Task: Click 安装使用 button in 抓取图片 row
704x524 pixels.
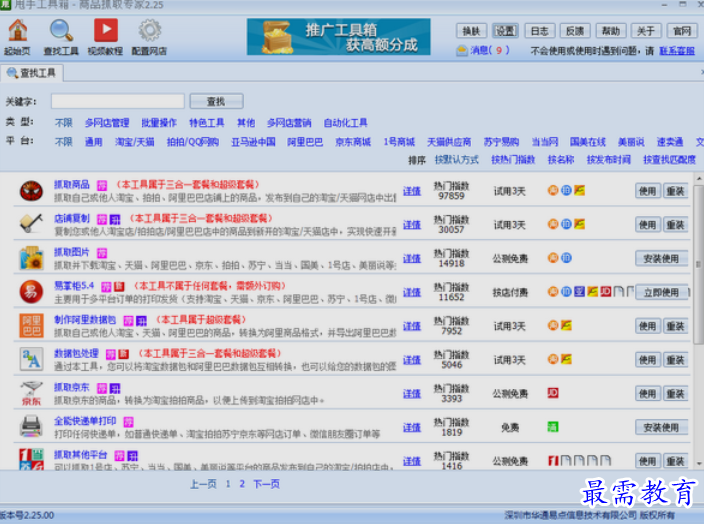Action: click(x=661, y=259)
